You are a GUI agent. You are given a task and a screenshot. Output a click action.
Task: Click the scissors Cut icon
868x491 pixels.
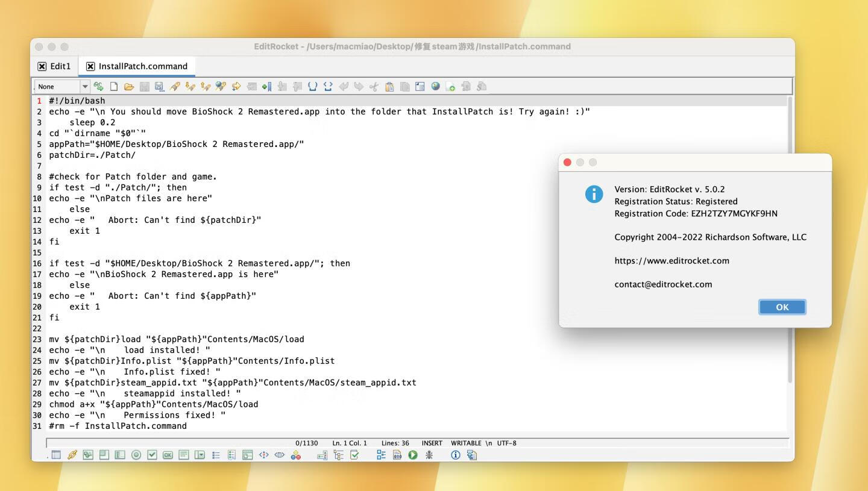click(x=374, y=86)
